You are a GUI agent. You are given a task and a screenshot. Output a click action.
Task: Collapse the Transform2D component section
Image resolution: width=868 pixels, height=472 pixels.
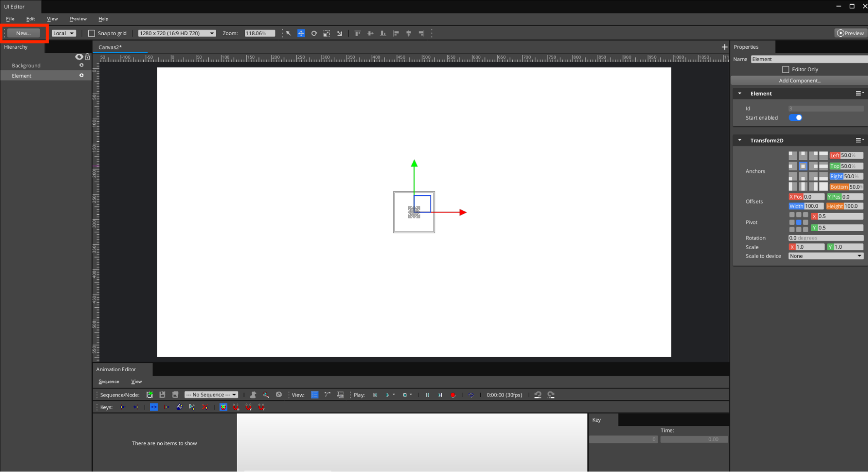click(x=740, y=140)
